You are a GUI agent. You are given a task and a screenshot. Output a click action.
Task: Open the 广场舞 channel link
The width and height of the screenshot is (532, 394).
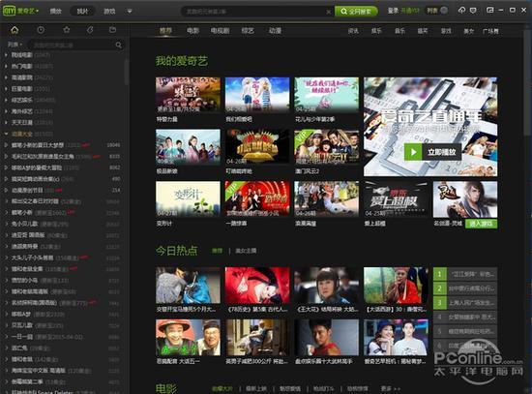(x=490, y=31)
